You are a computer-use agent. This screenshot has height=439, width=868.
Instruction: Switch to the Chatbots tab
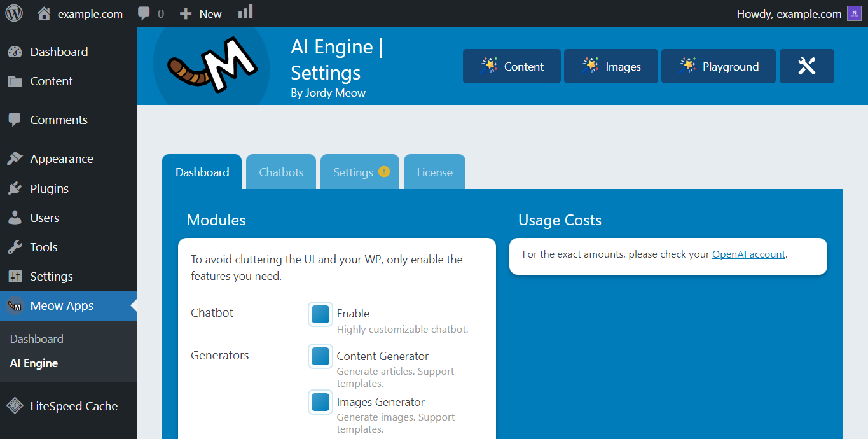point(280,171)
